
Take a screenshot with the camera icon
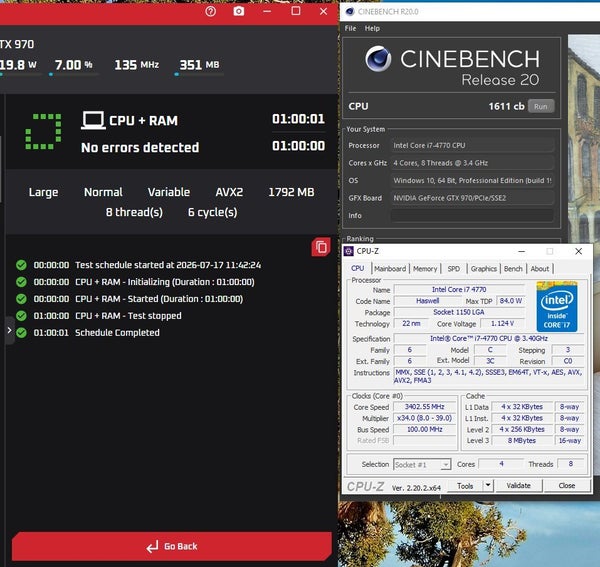coord(239,11)
